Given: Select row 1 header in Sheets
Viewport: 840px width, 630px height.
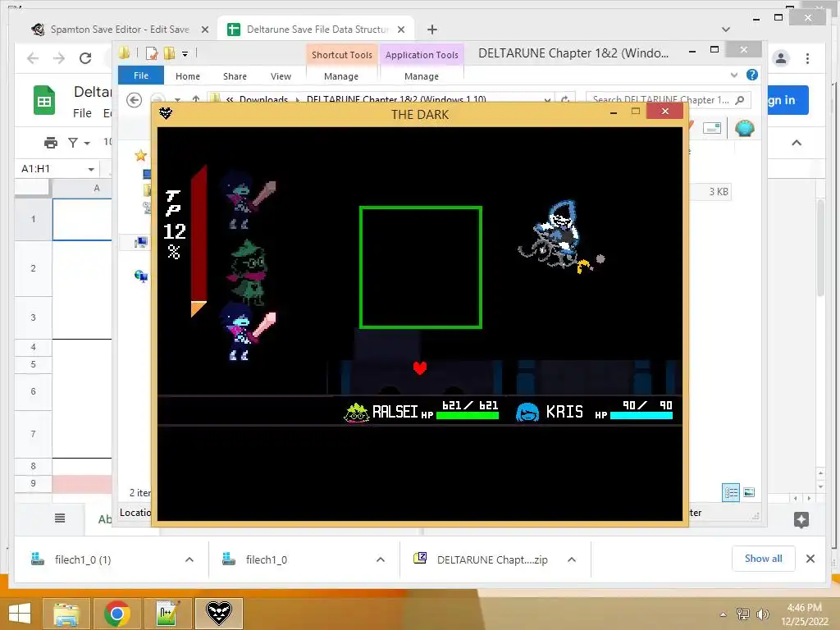Looking at the screenshot, I should [x=33, y=219].
